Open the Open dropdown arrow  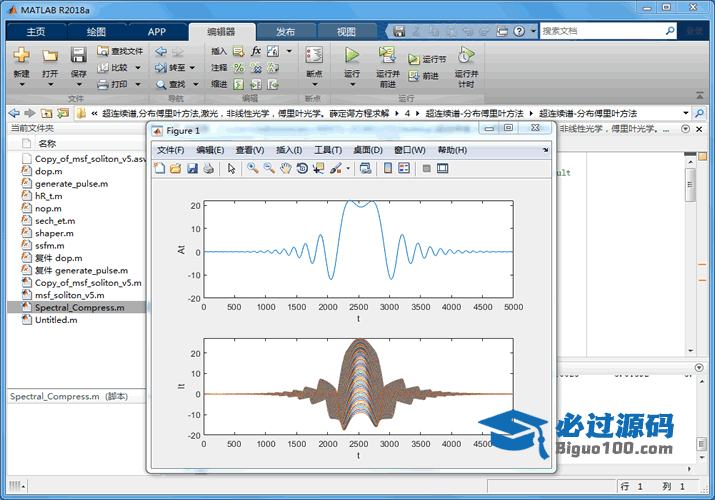(x=50, y=84)
